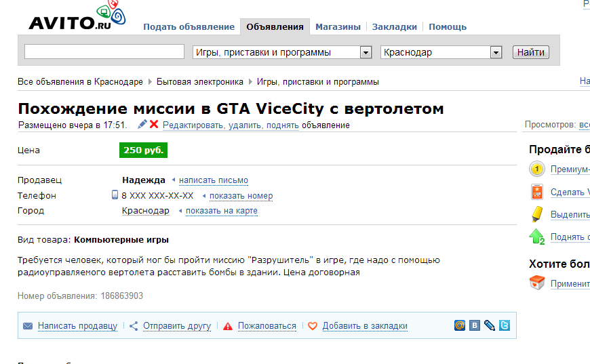Click the seller name Надежда
Viewport: 590px width, 364px height.
tap(144, 180)
